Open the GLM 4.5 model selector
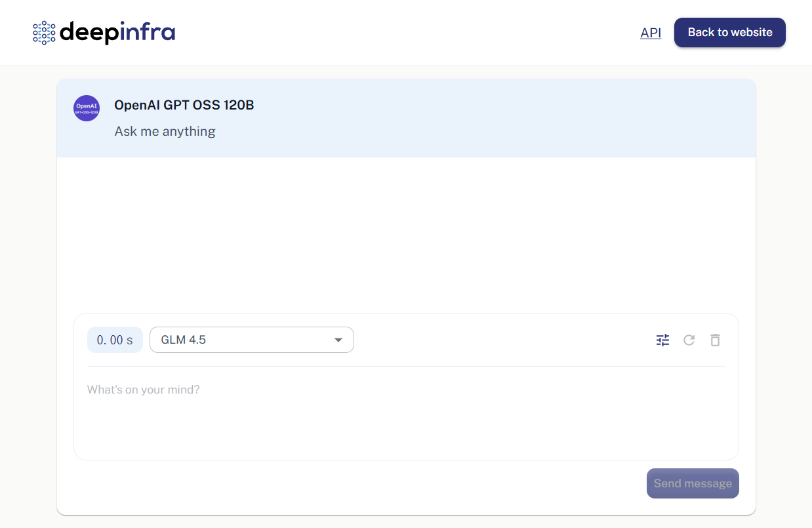Image resolution: width=812 pixels, height=528 pixels. (243, 340)
